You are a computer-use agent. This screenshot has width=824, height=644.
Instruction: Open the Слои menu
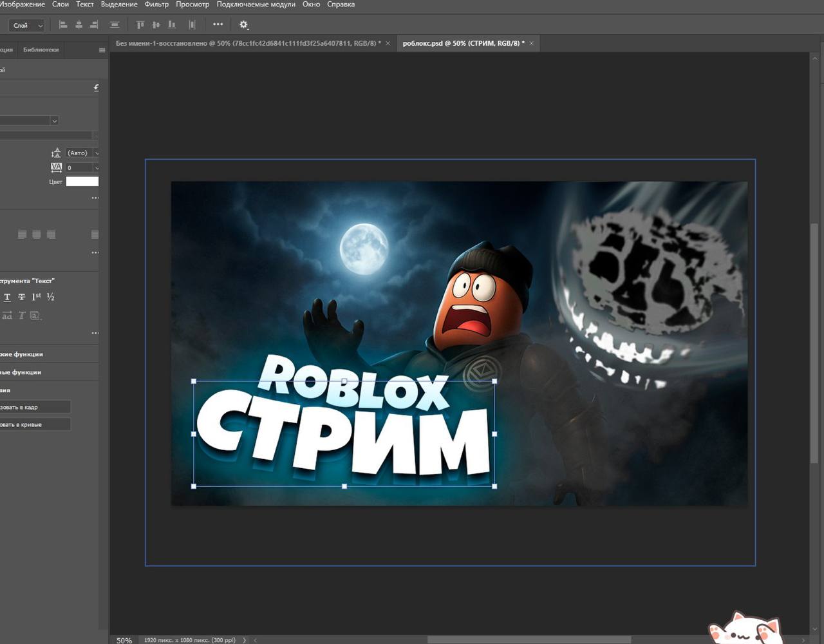click(x=61, y=4)
